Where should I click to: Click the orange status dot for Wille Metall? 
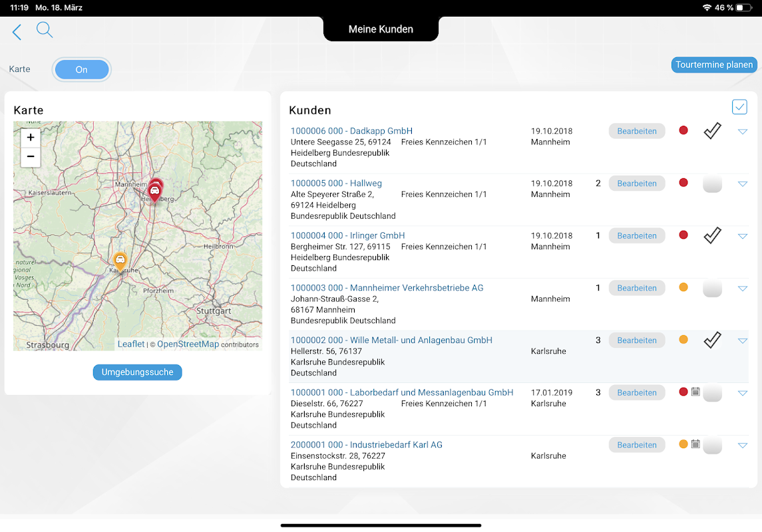click(683, 339)
